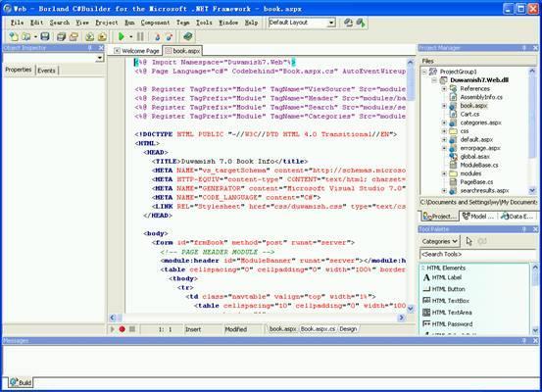Open the Events tab in Object Inspector

coord(47,71)
